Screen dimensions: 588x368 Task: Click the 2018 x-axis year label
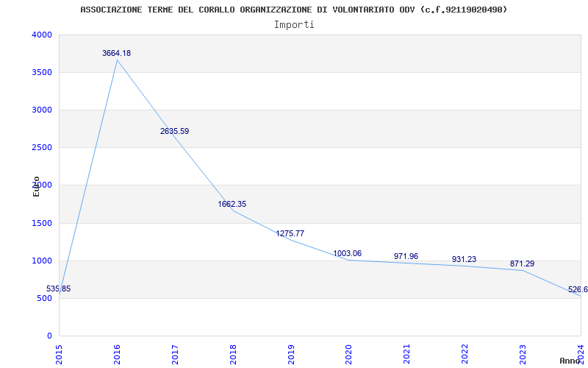233,355
